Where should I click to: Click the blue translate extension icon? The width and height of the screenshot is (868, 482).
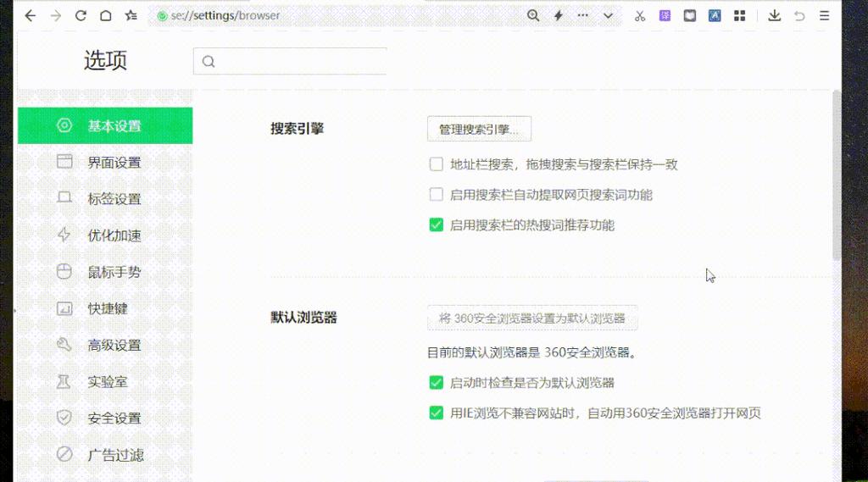(715, 15)
